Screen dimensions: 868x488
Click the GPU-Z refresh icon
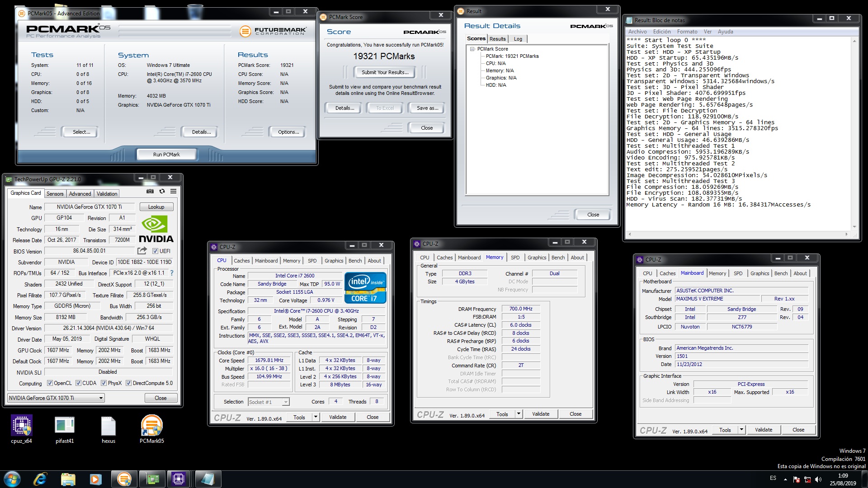click(162, 192)
